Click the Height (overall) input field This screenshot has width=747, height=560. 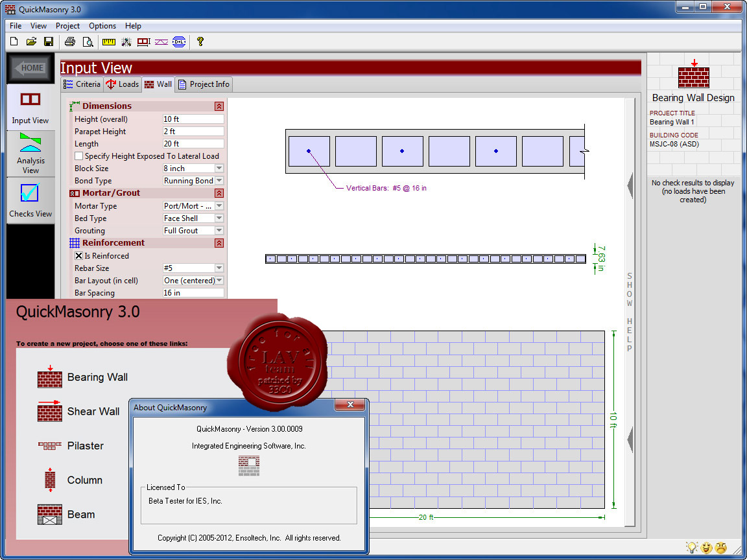[x=193, y=119]
